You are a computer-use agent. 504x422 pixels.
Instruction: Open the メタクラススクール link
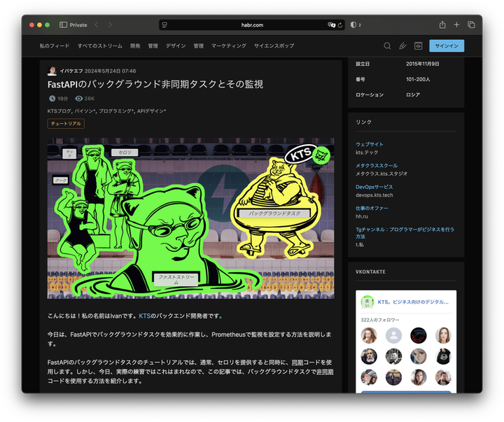tap(377, 166)
